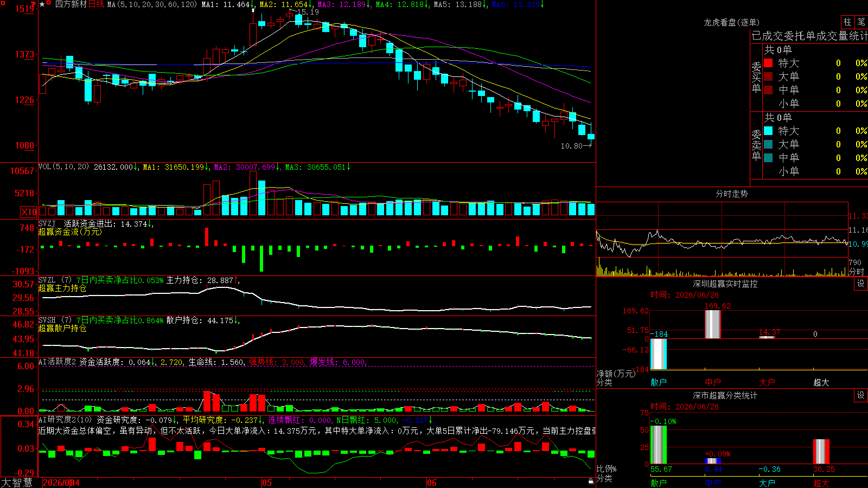Click the 委卖单 section label
868x488 pixels.
tap(756, 145)
